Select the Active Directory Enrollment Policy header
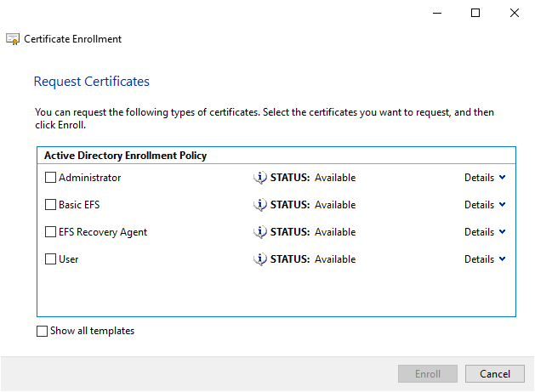The height and width of the screenshot is (392, 535). pos(125,156)
